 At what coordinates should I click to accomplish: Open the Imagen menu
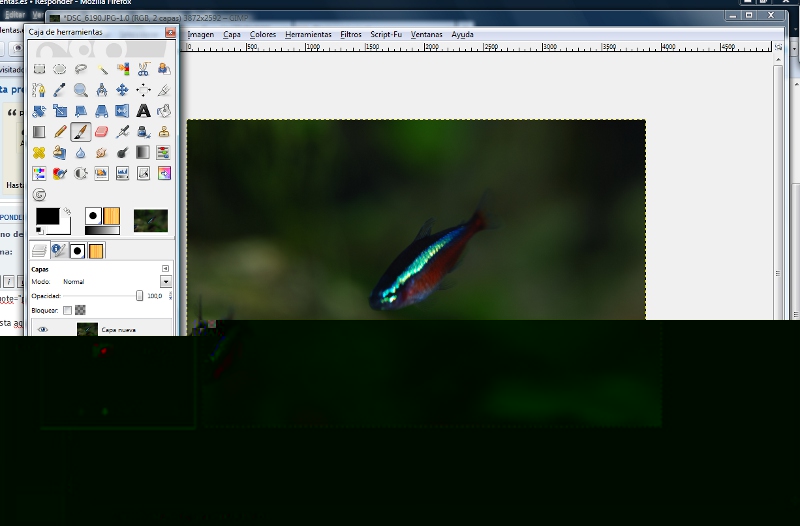point(201,34)
